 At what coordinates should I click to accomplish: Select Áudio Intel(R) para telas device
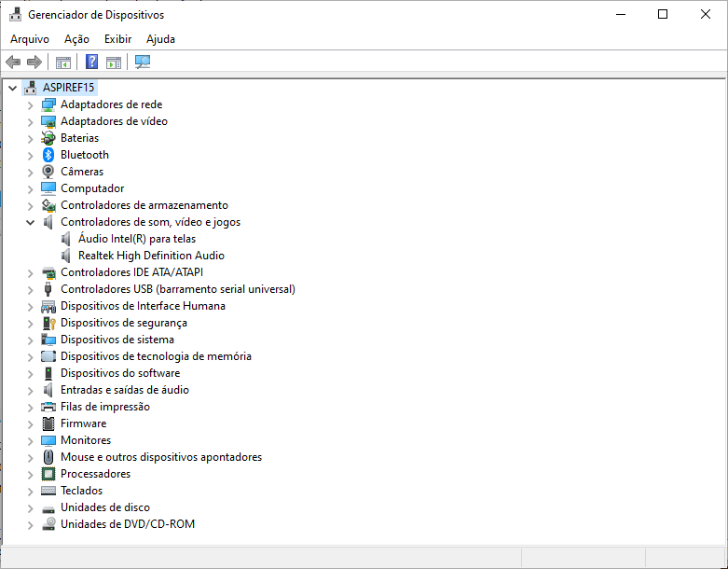[137, 239]
